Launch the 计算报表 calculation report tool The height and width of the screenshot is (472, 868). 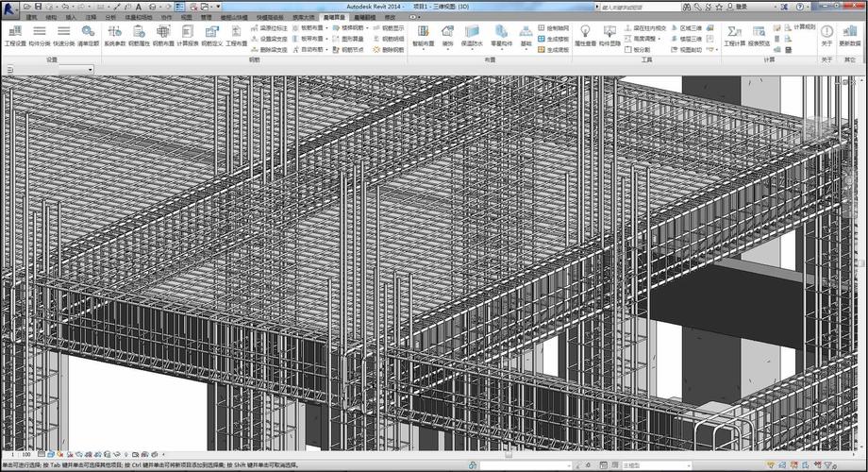[x=188, y=36]
